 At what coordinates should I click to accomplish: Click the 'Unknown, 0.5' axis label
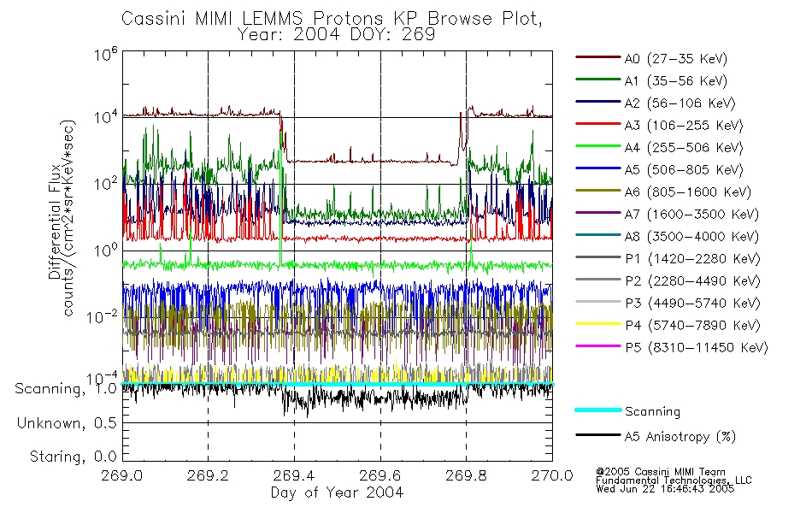pyautogui.click(x=67, y=424)
